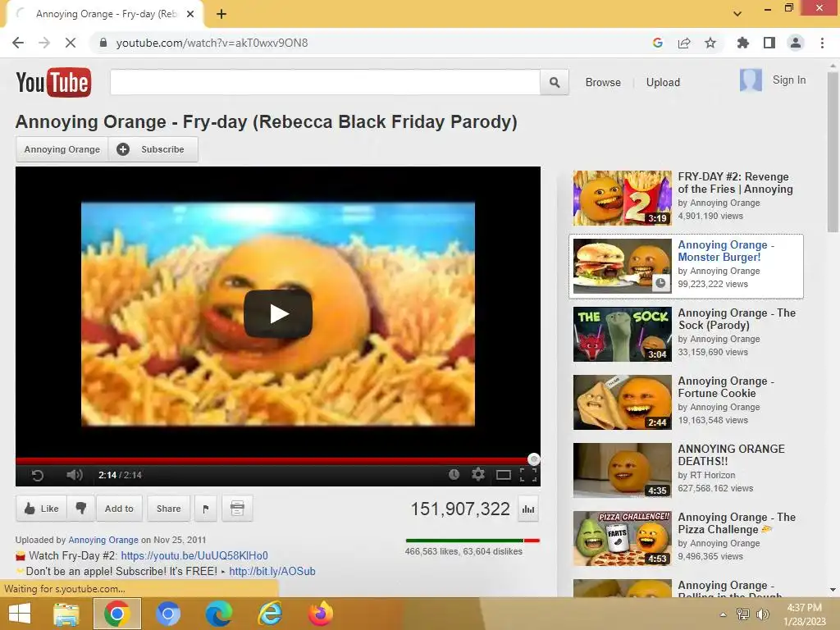Open the youtu.be/UuUQ58KlHo0 link
This screenshot has height=630, width=840.
pos(194,555)
